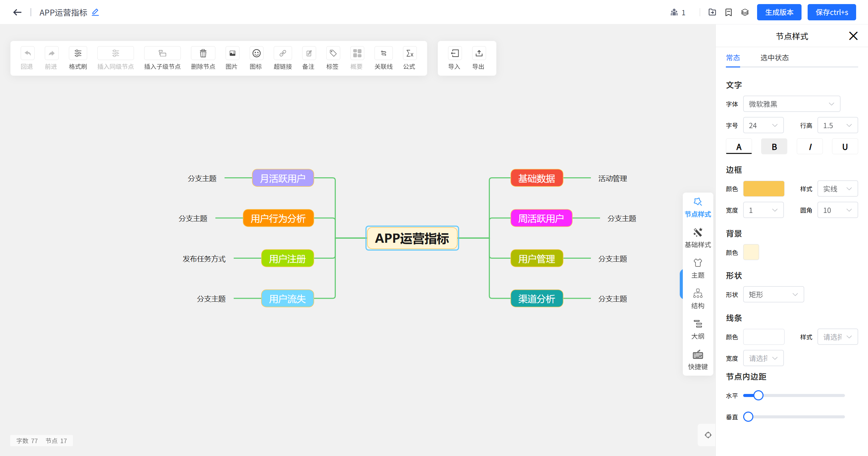The height and width of the screenshot is (456, 868).
Task: Expand the 形状 shape dropdown
Action: pos(773,295)
